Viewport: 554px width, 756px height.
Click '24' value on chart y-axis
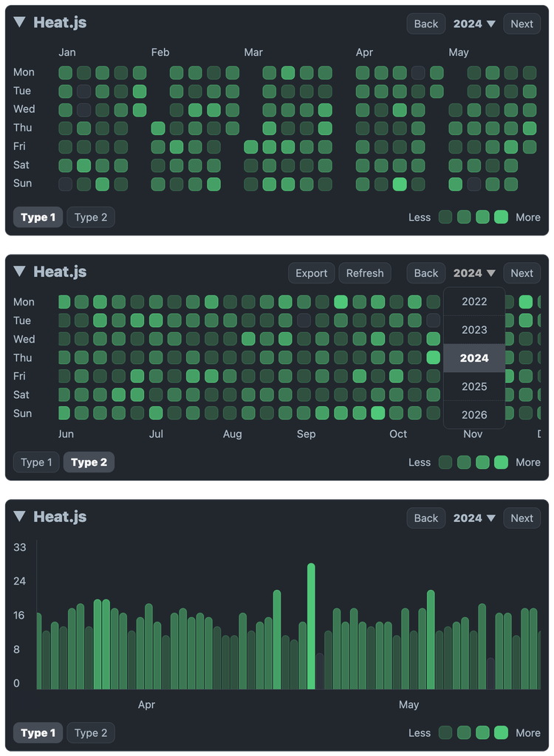point(19,581)
